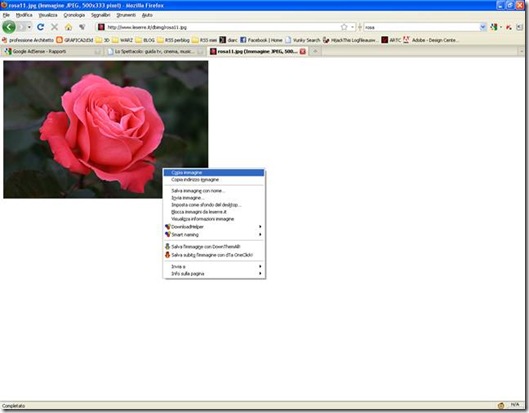This screenshot has width=529, height=413.
Task: Choose 'Copia immagine' from context menu
Action: (214, 173)
